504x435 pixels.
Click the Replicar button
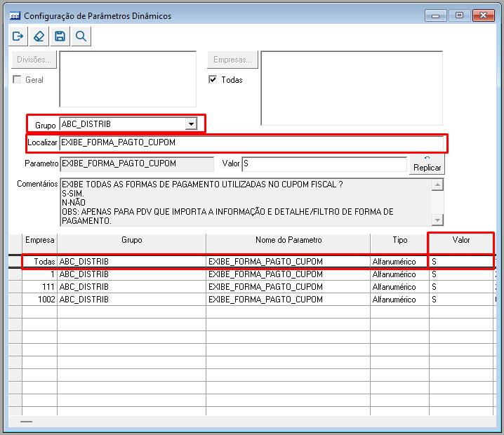[427, 164]
